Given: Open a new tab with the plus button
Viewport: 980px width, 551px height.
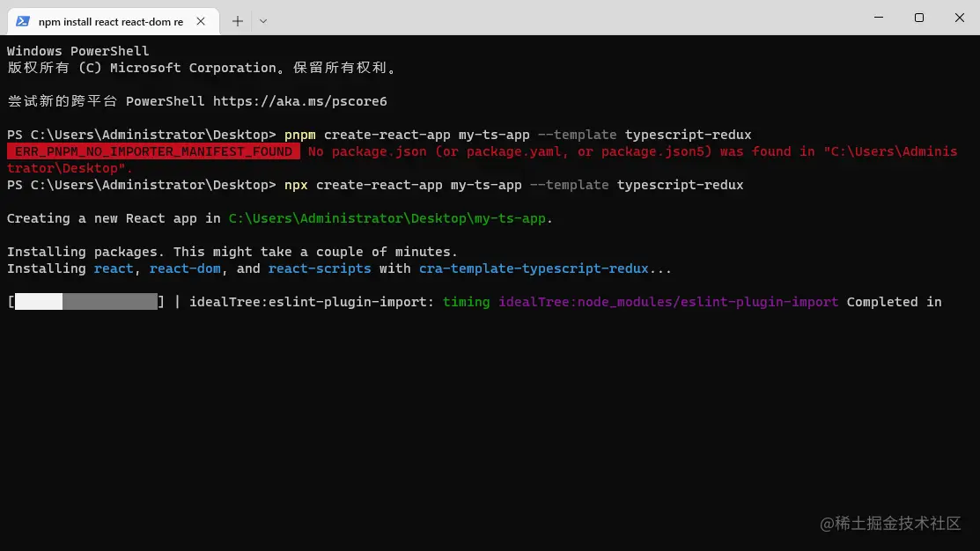Looking at the screenshot, I should (237, 18).
